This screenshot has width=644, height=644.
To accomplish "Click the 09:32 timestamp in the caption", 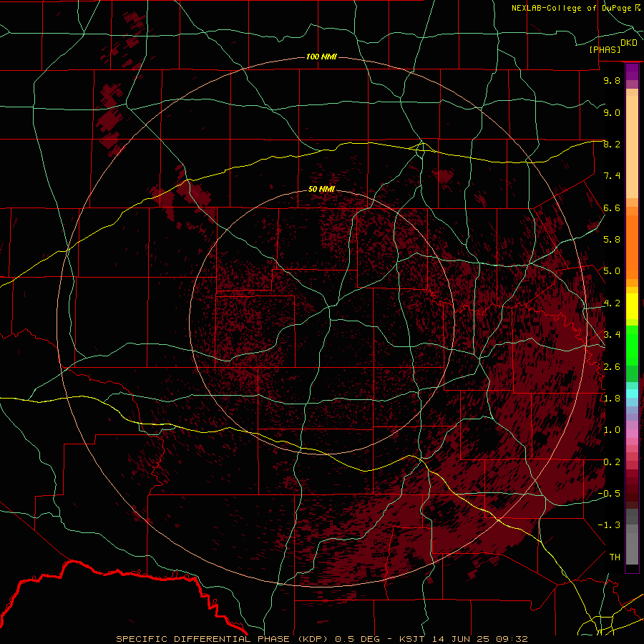I will (x=513, y=639).
